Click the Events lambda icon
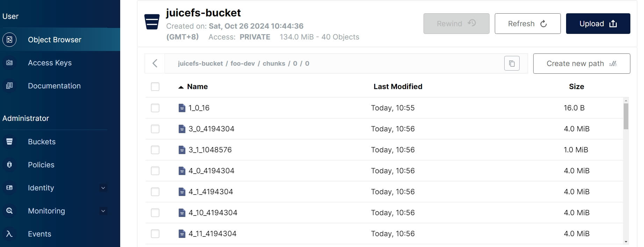 9,234
